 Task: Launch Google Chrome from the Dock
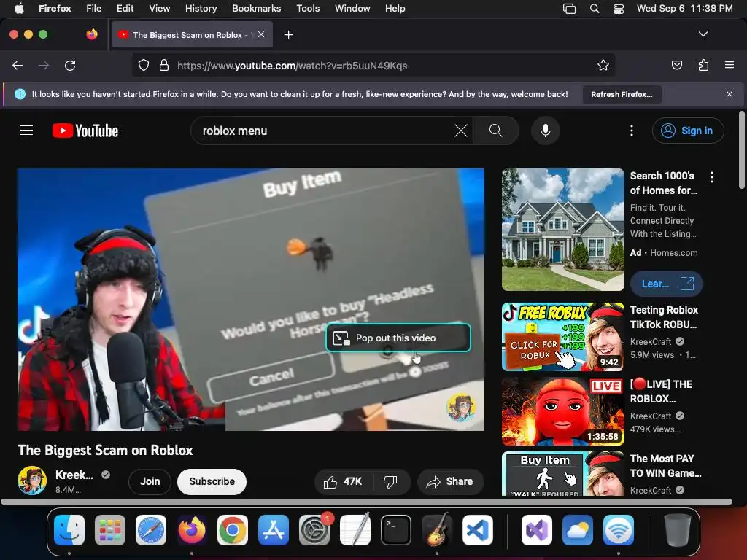pos(233,530)
